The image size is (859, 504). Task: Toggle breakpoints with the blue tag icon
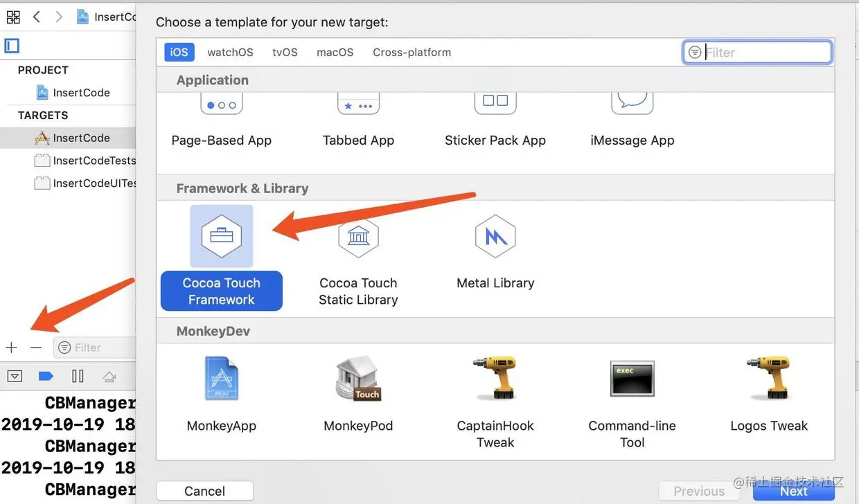(46, 376)
